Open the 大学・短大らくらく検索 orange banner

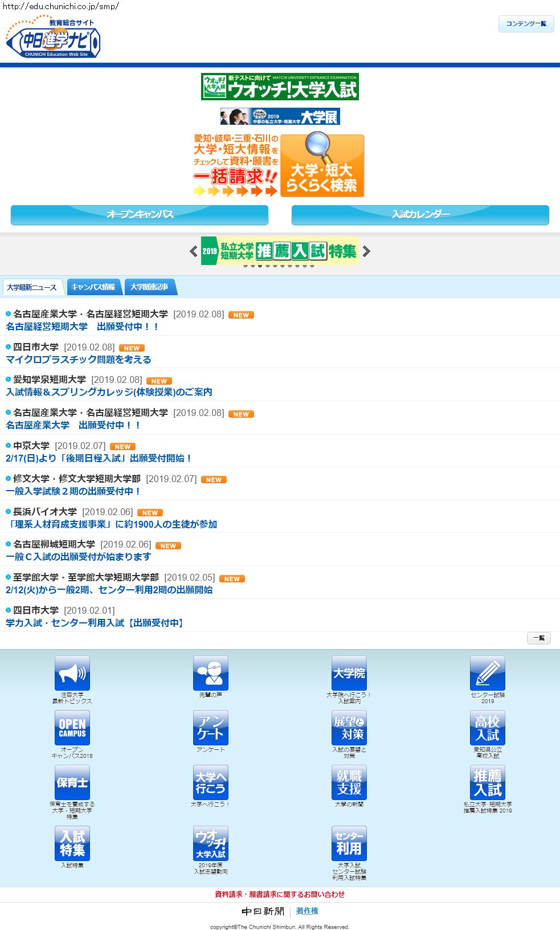(322, 166)
